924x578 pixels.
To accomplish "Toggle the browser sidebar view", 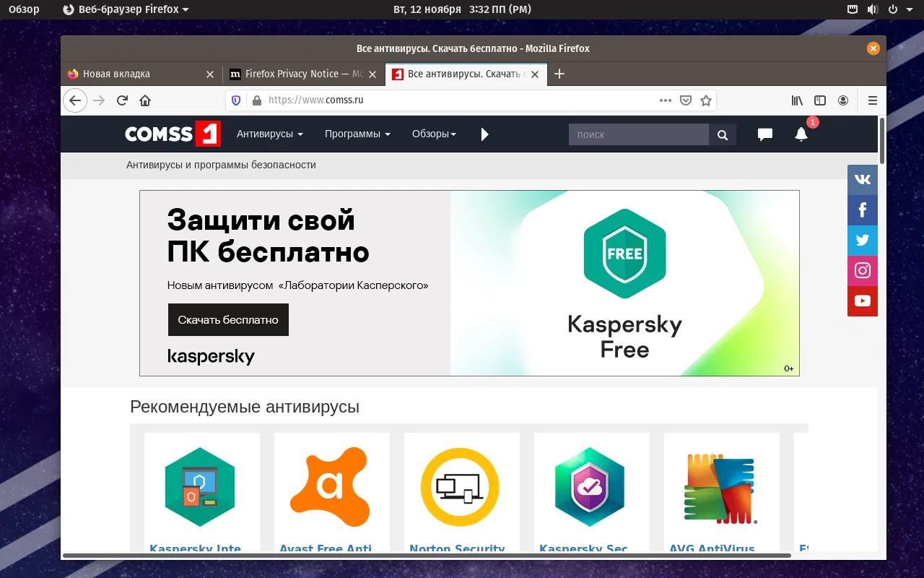I will pos(820,100).
